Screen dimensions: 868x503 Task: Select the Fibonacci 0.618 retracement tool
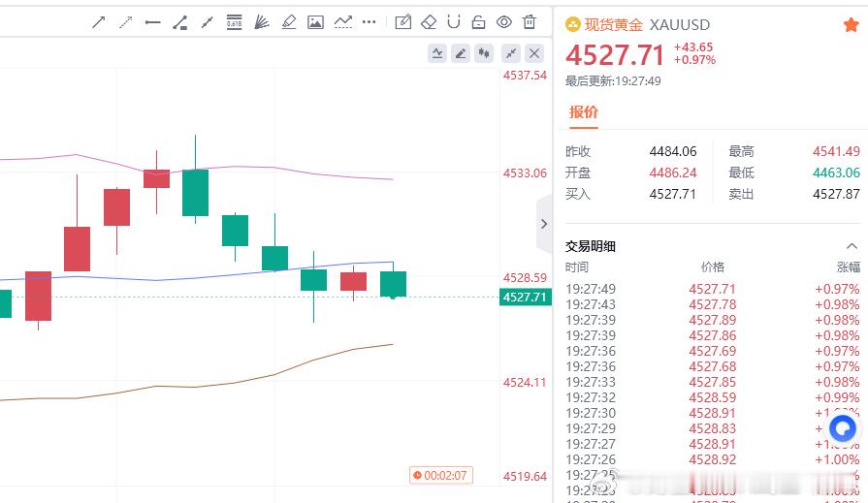(234, 22)
